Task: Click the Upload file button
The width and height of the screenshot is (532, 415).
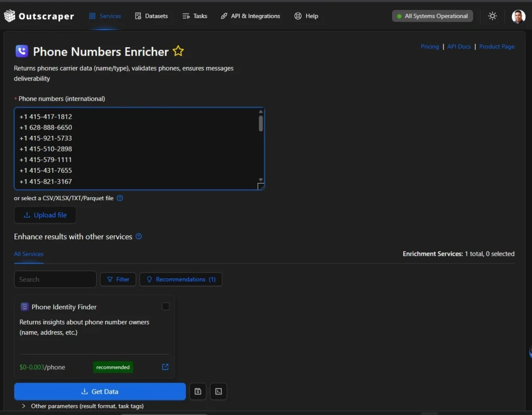Action: (45, 215)
